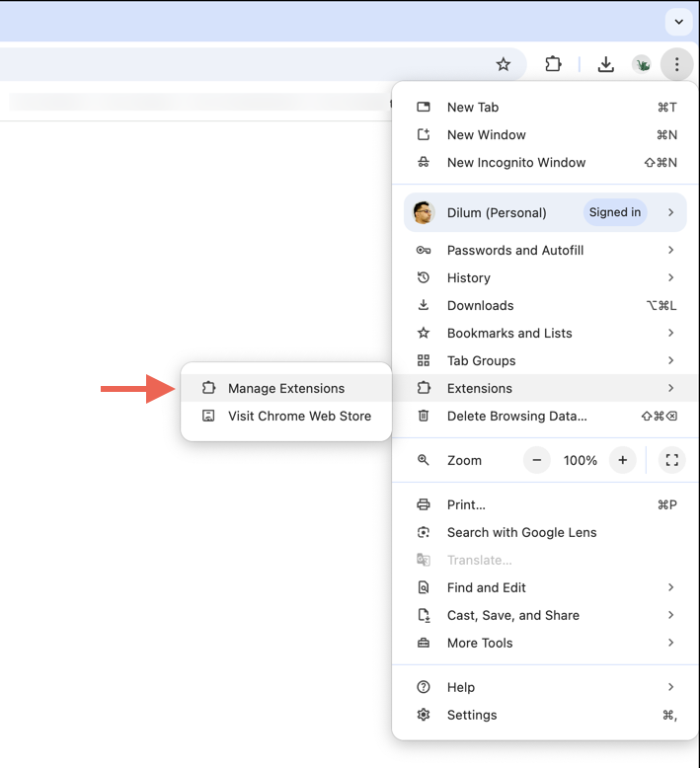Choose Visit Chrome Web Store
The image size is (700, 768).
coord(299,416)
